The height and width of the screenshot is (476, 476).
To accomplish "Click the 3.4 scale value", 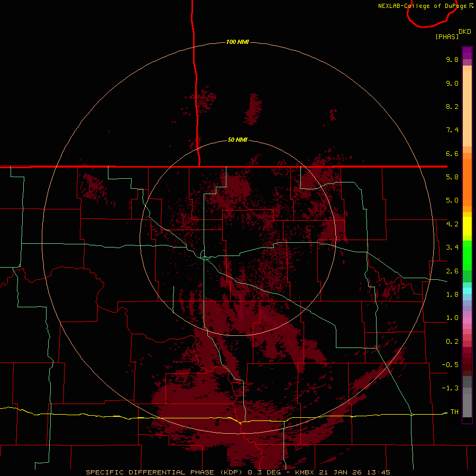I will click(x=452, y=248).
